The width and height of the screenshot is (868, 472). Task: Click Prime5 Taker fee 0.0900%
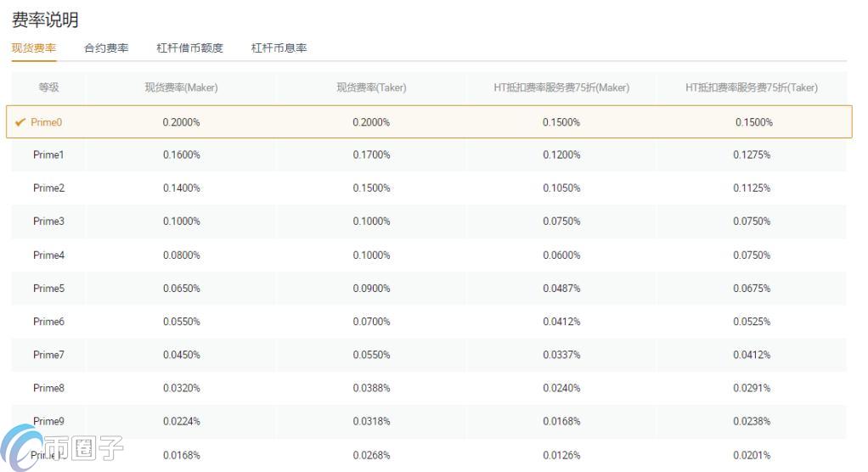point(371,289)
